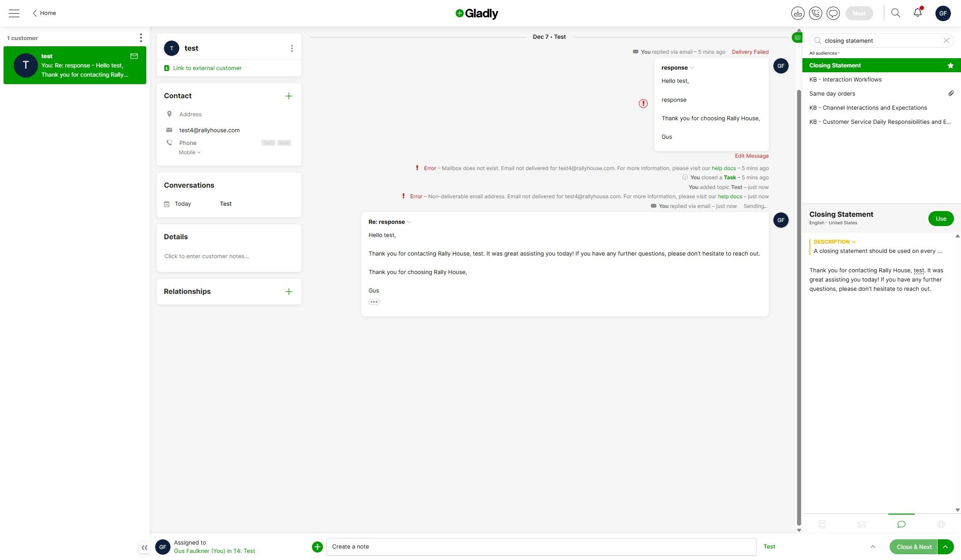Click GF avatar beside Re: response email
The image size is (961, 560).
tap(781, 220)
